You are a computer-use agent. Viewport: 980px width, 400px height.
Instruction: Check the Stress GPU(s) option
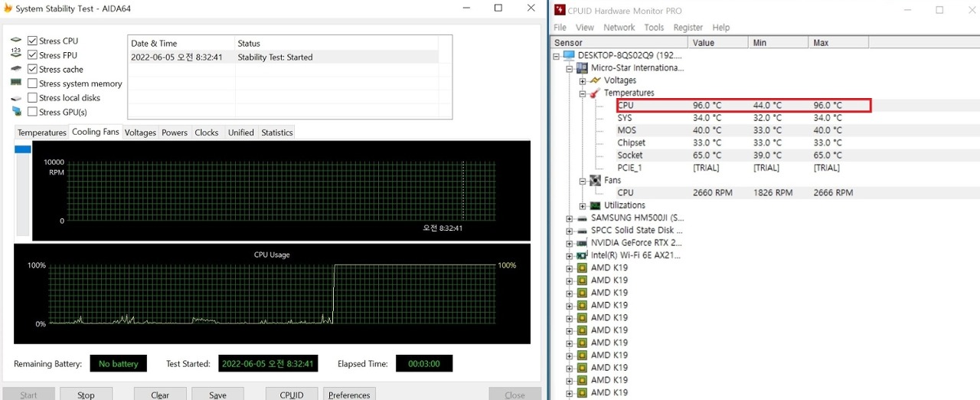32,111
